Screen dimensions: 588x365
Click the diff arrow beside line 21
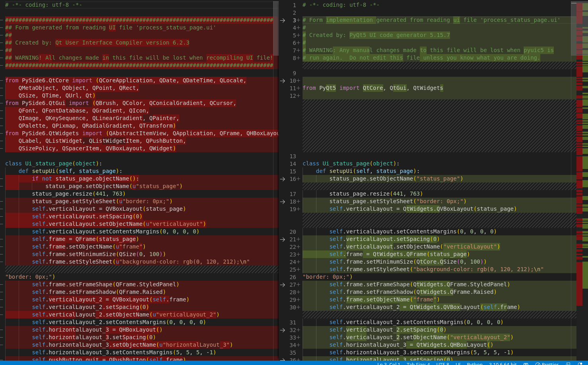pos(282,239)
